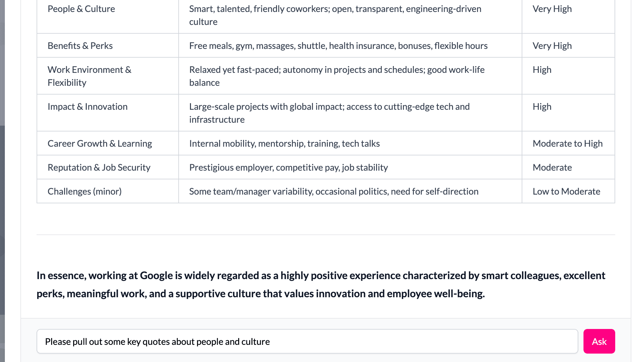This screenshot has width=644, height=362.
Task: Click the bold 'In essence' summary paragraph
Action: click(x=320, y=284)
